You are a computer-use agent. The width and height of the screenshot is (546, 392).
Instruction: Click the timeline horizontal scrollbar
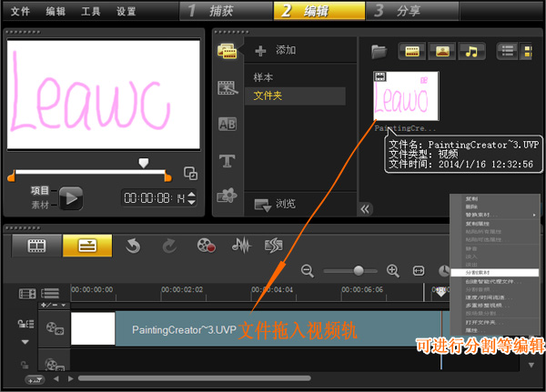coord(195,378)
